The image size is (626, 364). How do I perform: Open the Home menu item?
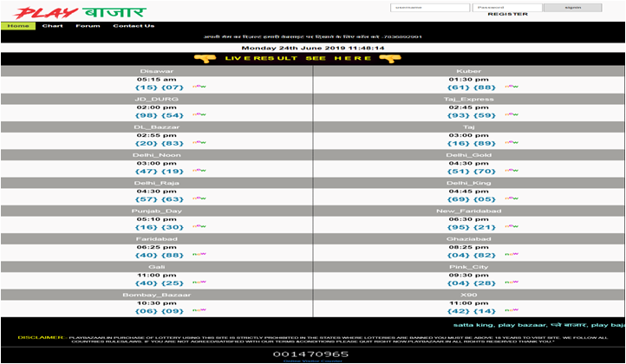pos(18,26)
